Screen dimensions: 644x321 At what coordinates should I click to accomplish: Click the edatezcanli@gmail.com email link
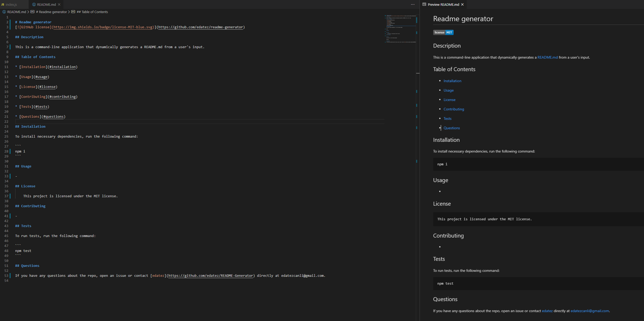tap(590, 311)
